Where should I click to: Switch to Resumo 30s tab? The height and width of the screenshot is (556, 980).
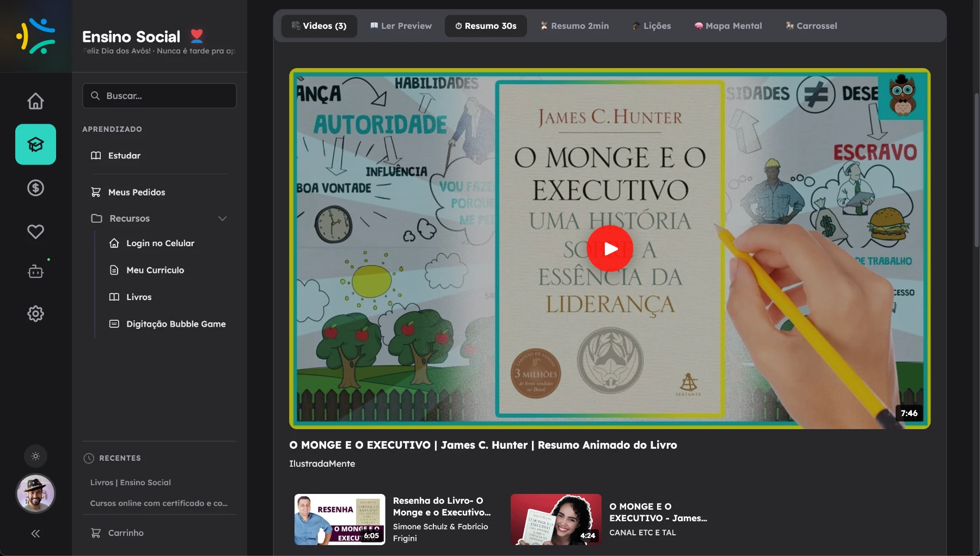pyautogui.click(x=486, y=26)
